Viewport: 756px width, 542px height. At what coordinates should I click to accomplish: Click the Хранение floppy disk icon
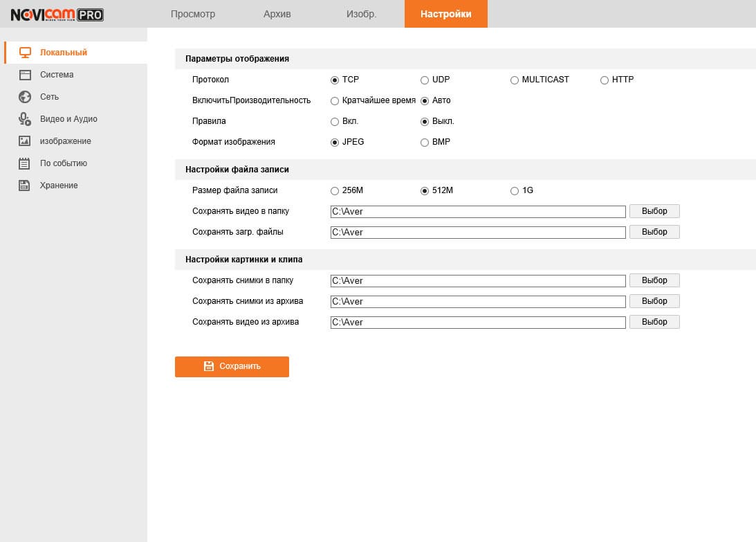(x=24, y=186)
